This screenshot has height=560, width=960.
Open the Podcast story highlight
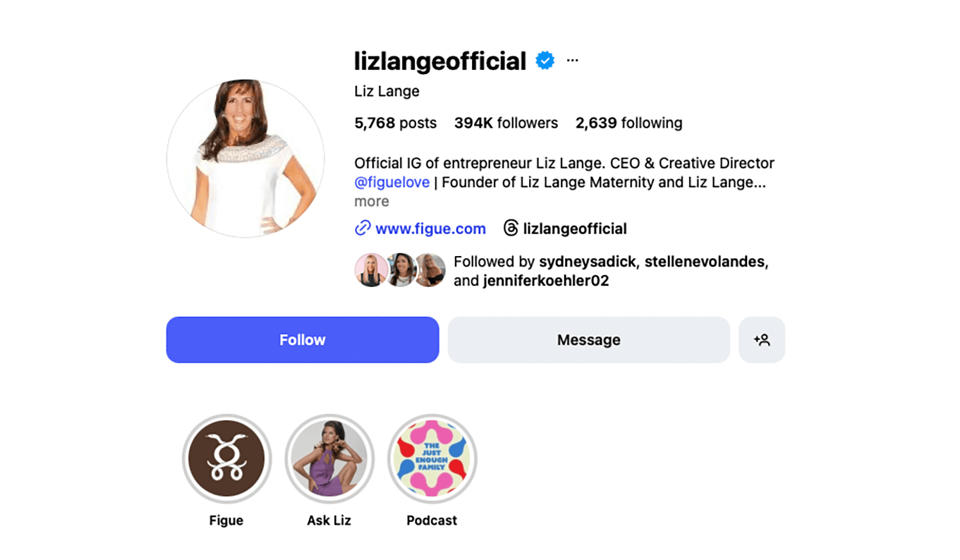tap(432, 458)
